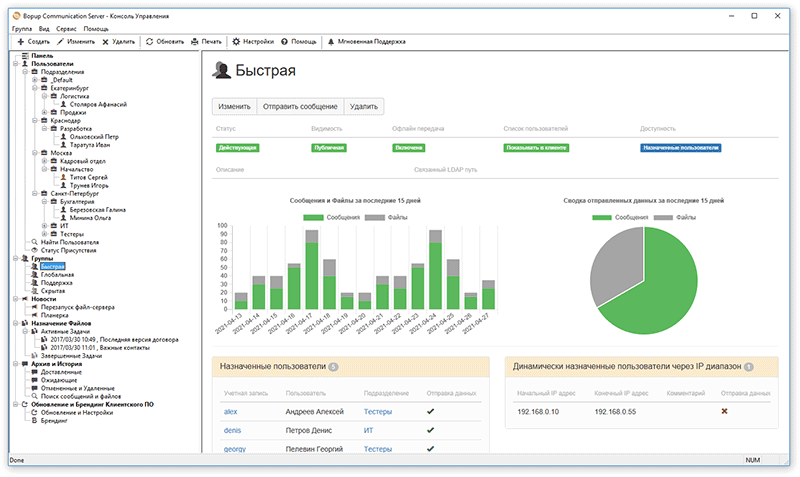Open Статус Присутствия in the tree
Viewport: 800px width, 477px height.
(66, 250)
